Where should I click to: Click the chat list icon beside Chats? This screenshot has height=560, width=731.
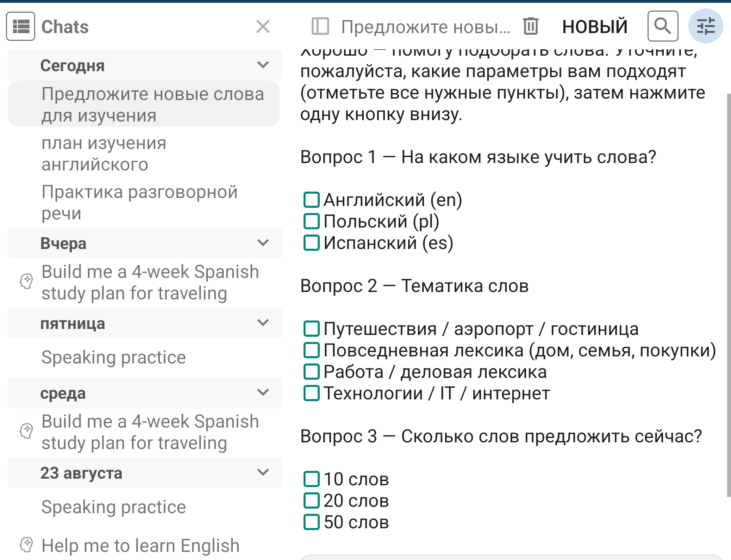pos(20,26)
